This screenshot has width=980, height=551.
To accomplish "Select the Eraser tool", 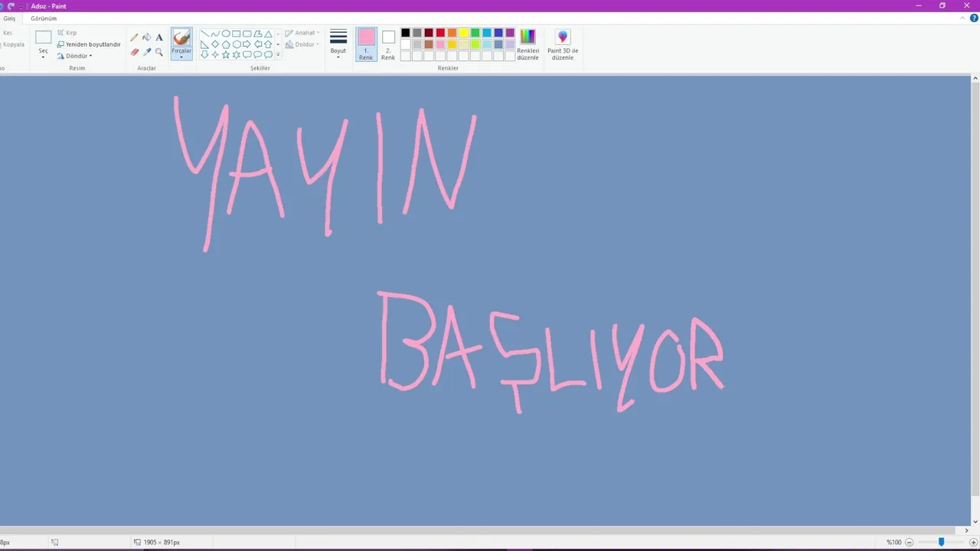I will coord(135,52).
